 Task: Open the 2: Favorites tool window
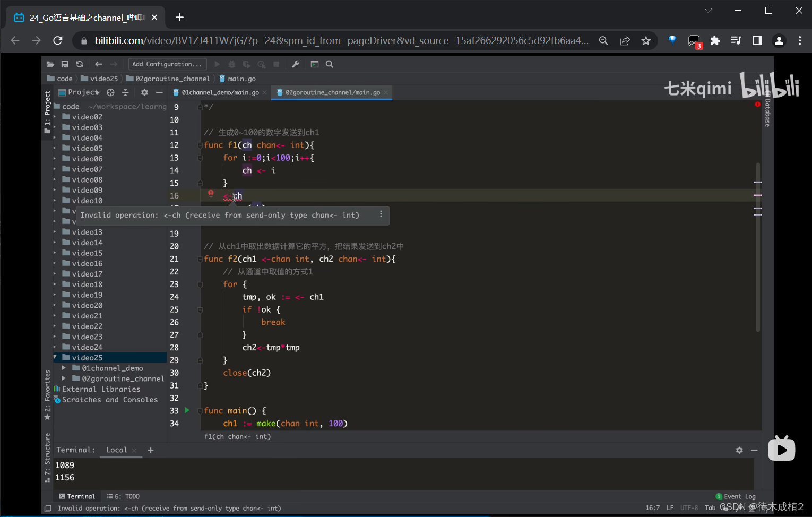pyautogui.click(x=47, y=395)
